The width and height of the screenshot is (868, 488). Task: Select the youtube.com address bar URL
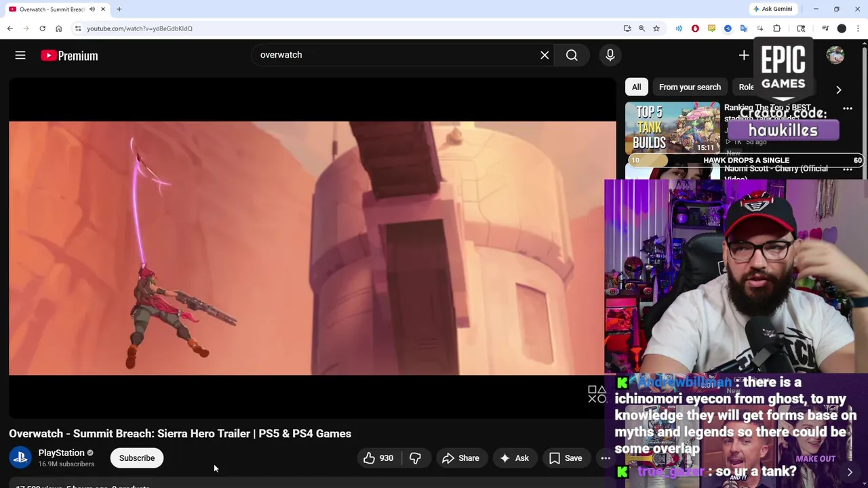tap(140, 28)
